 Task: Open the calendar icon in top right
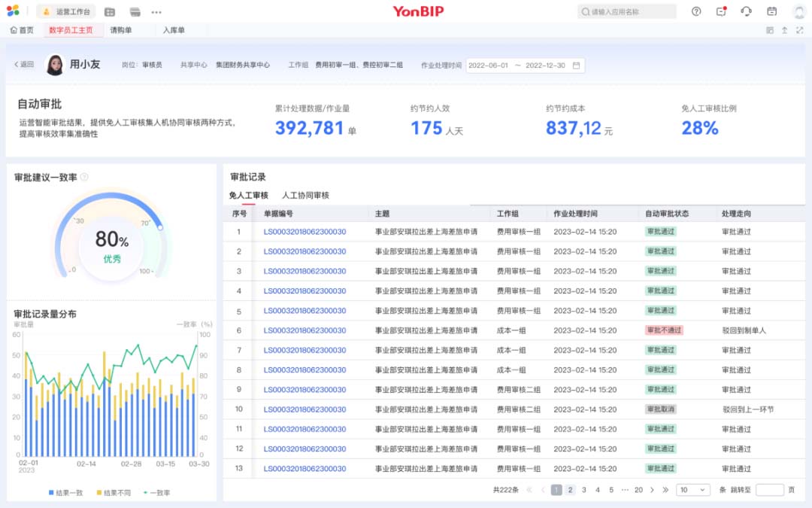(771, 11)
